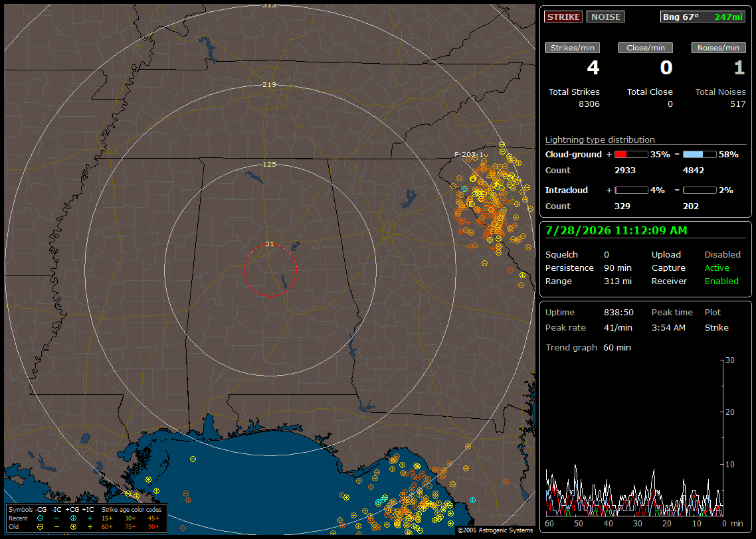Click the Total Strikes count 8306

click(589, 104)
